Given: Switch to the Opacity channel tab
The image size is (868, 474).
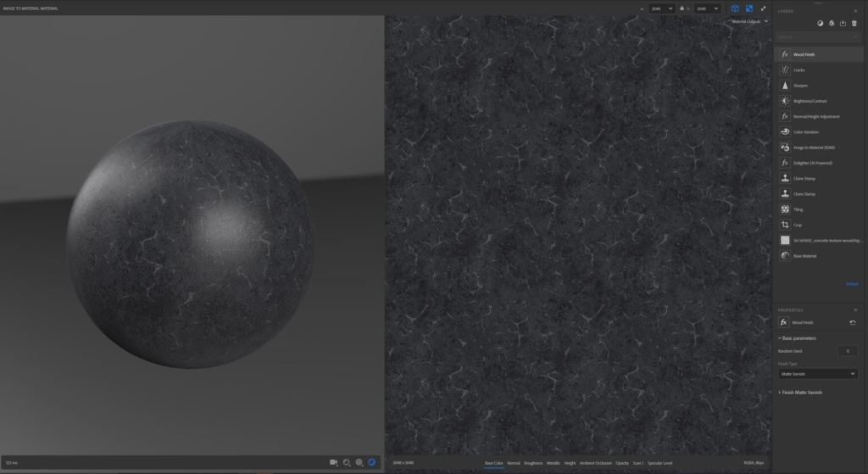Looking at the screenshot, I should point(622,463).
